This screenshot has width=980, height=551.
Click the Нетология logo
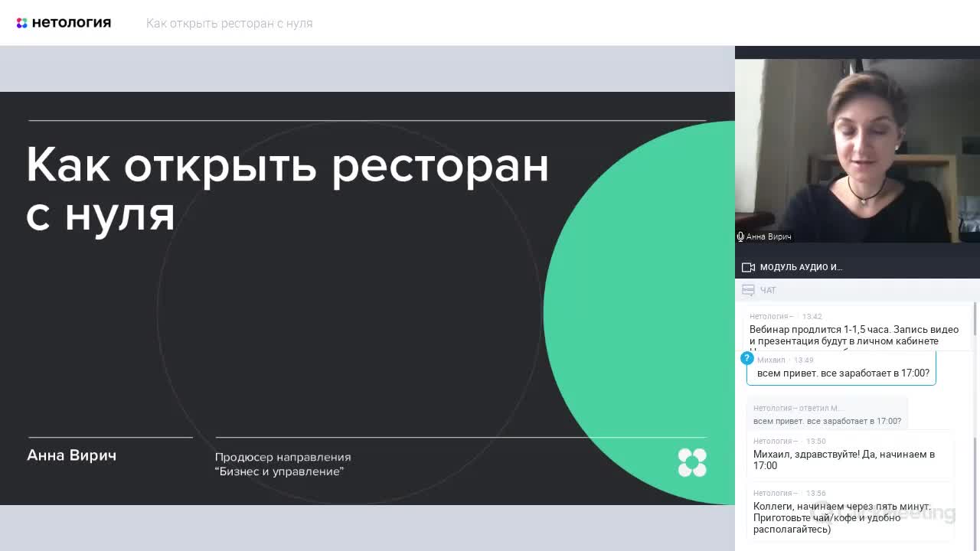click(x=64, y=23)
